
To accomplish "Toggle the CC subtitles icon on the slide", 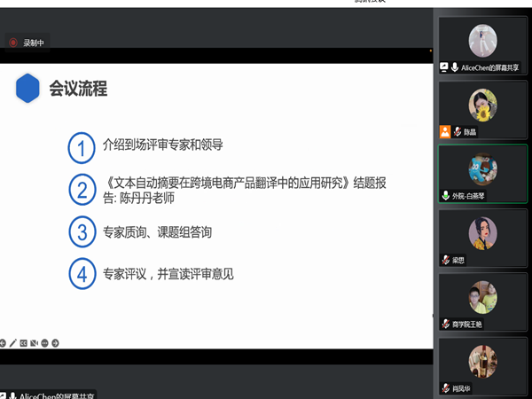I will pyautogui.click(x=23, y=343).
